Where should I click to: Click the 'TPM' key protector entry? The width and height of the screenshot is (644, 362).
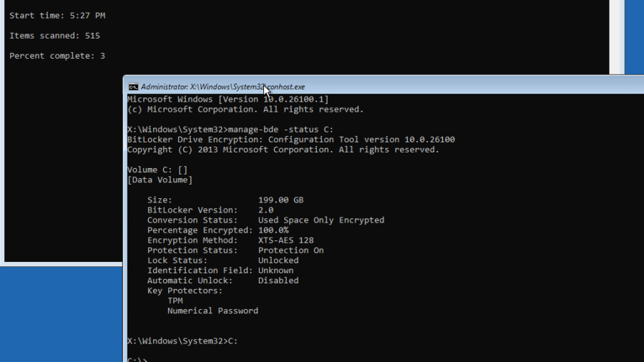(175, 301)
